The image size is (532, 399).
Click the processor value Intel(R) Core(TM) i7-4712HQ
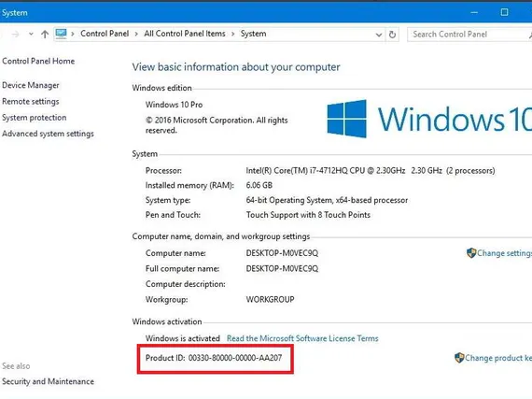point(371,170)
